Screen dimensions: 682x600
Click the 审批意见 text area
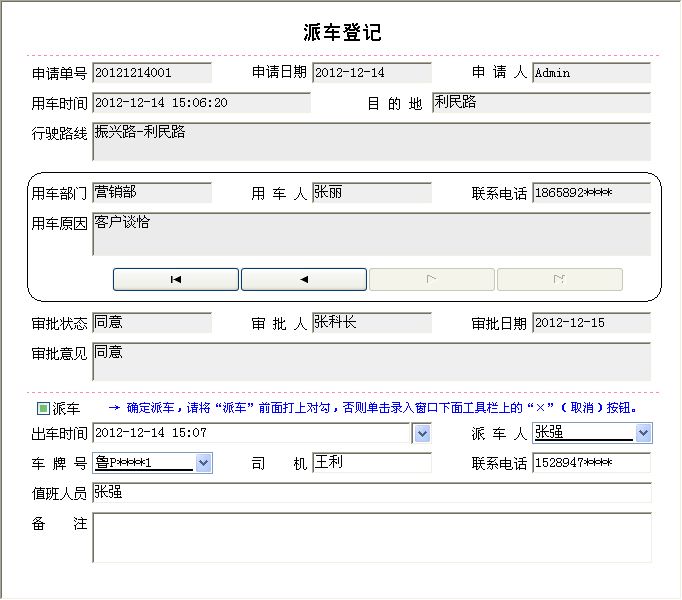coord(371,362)
